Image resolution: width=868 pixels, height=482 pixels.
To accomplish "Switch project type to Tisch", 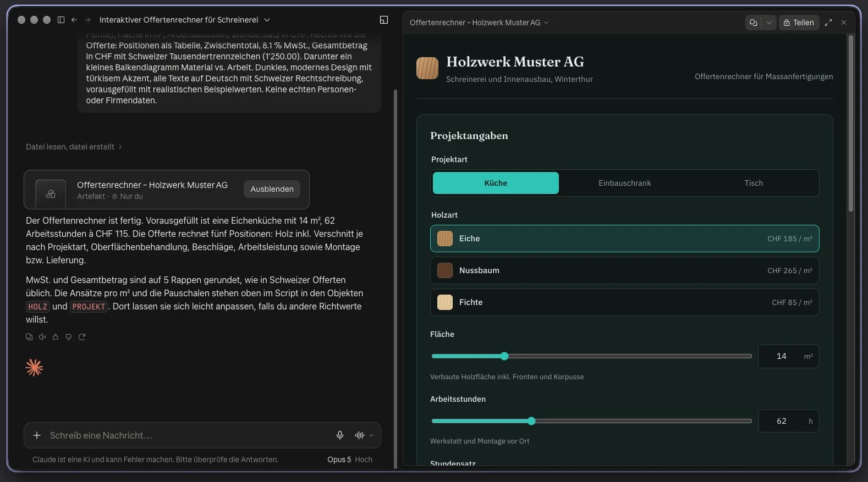I will 754,183.
